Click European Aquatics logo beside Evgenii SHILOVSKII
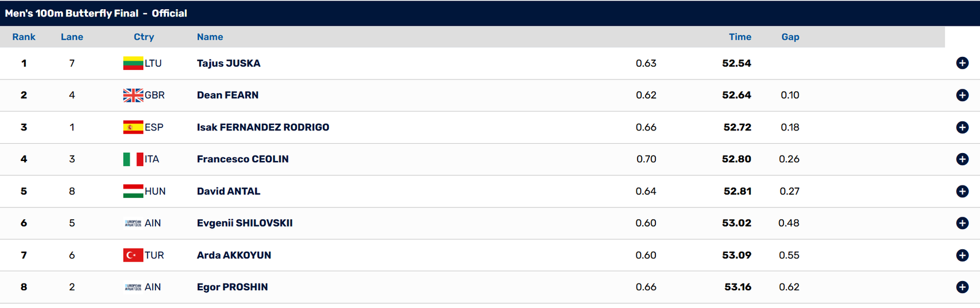Screen dimensions: 980x308 (133, 223)
